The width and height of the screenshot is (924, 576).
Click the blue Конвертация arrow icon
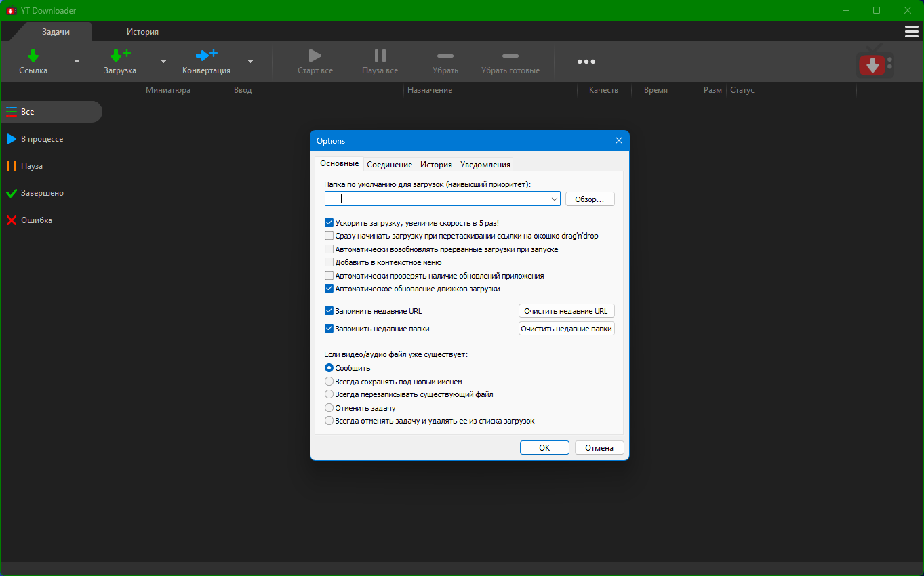206,56
